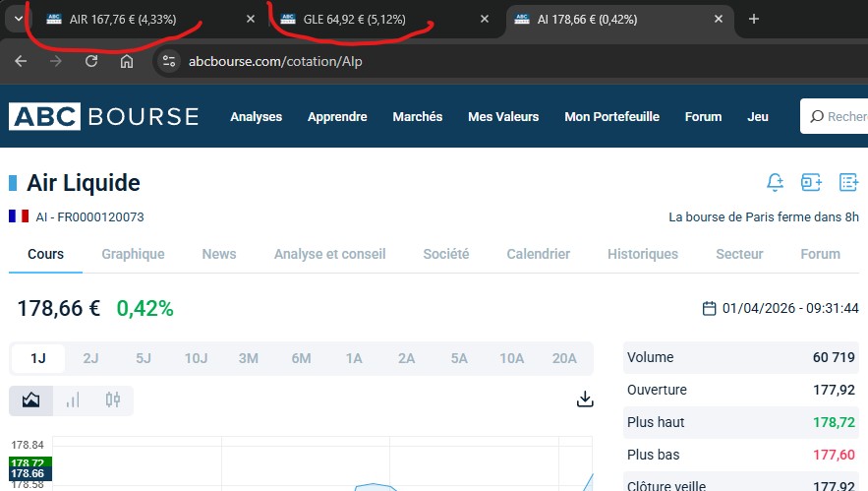Download chart data with the download icon
The width and height of the screenshot is (868, 491).
click(x=585, y=399)
